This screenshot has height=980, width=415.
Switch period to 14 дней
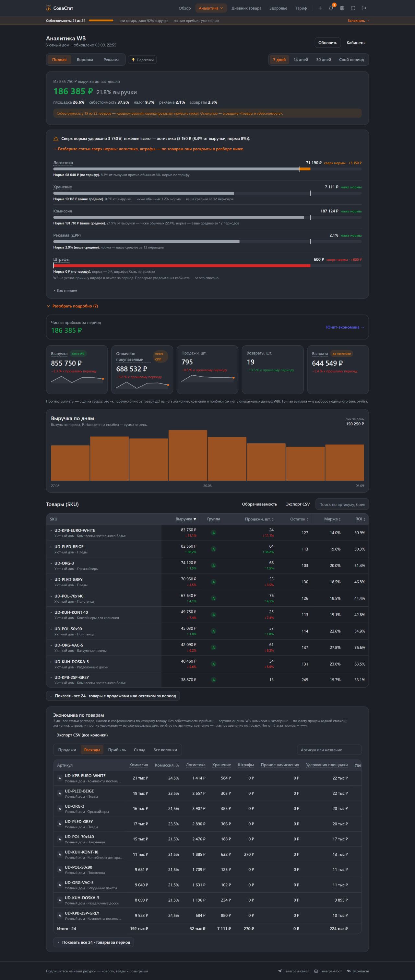tap(301, 60)
